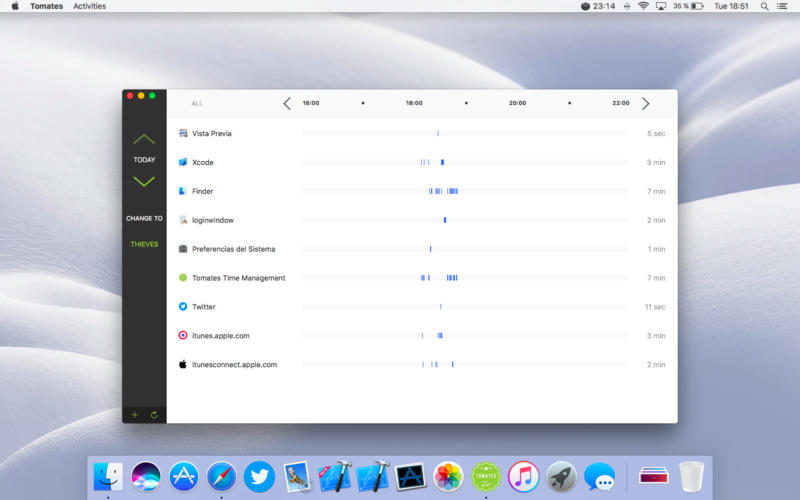
Task: Open the Tomates timer icon in menu bar
Action: click(x=585, y=6)
